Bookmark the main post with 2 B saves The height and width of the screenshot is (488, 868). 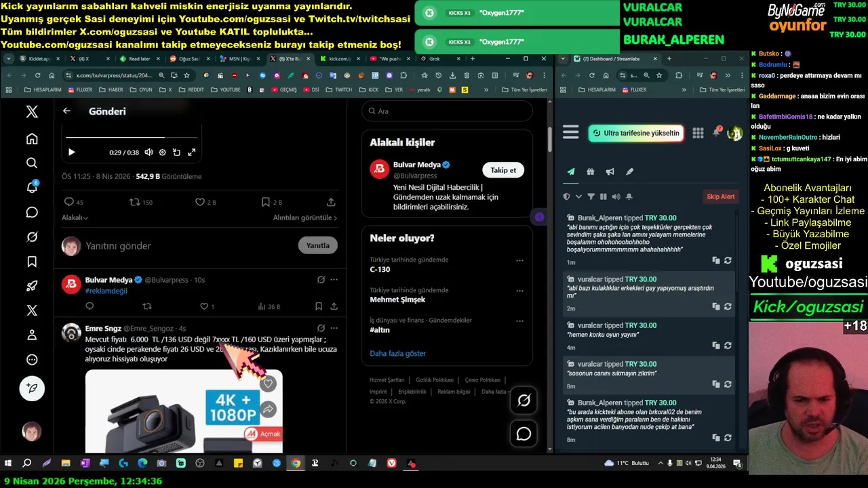coord(266,202)
